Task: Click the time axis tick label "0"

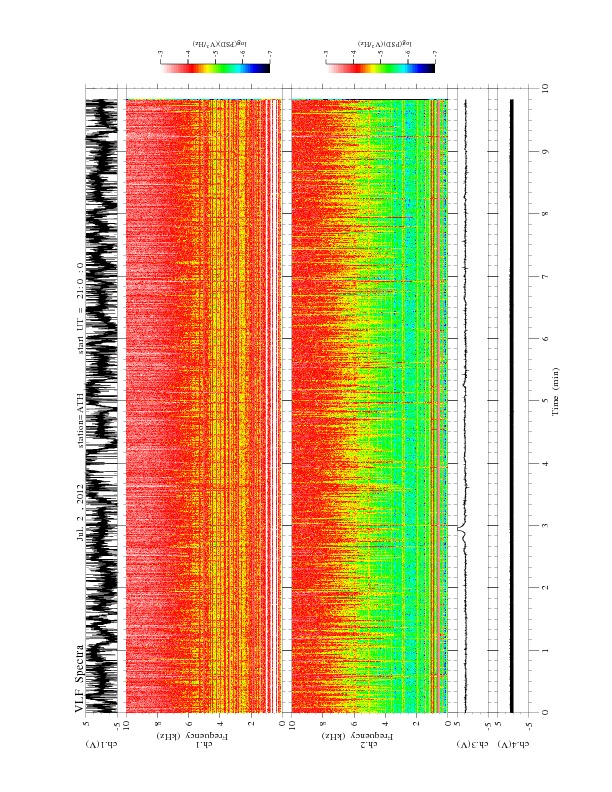Action: (x=545, y=712)
